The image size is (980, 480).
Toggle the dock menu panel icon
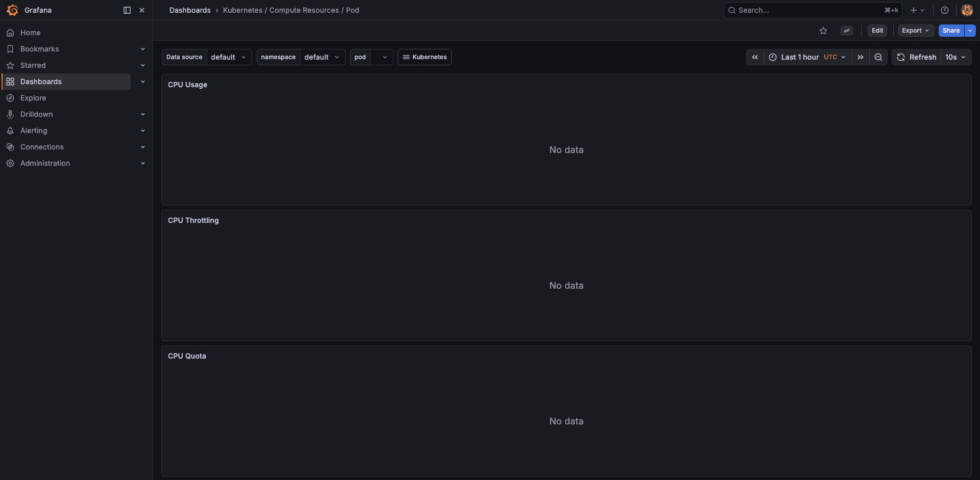pyautogui.click(x=127, y=10)
